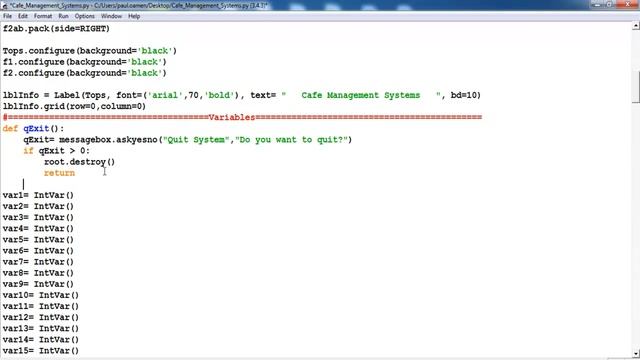Click the 'var12= IntVar()' line
This screenshot has width=640, height=360.
pos(41,317)
